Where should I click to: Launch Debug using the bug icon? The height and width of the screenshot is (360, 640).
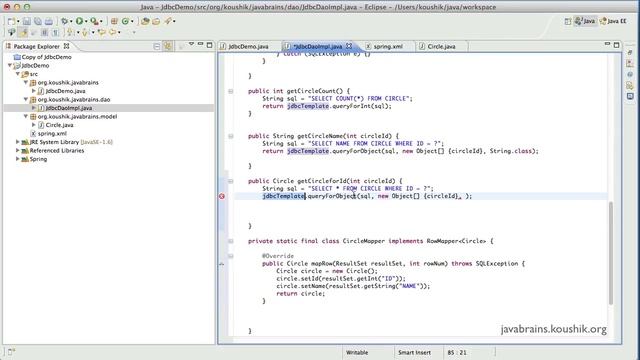click(64, 21)
